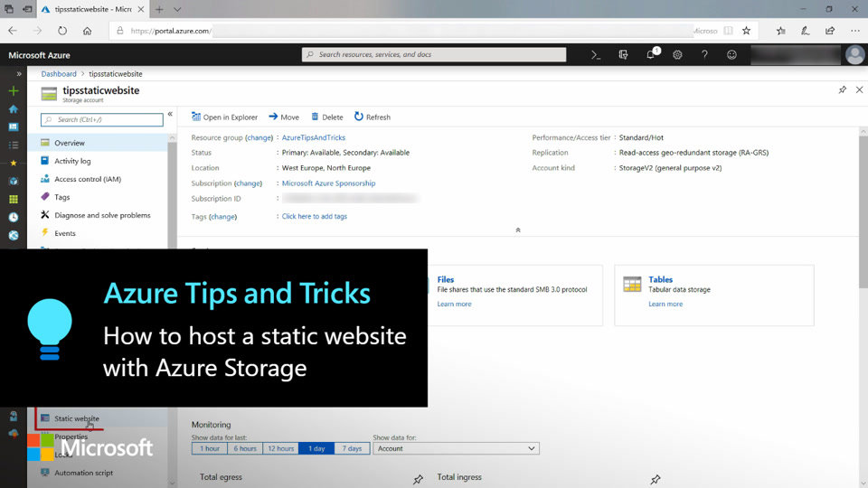Select the 7 days time range
The width and height of the screenshot is (868, 488).
tap(353, 448)
